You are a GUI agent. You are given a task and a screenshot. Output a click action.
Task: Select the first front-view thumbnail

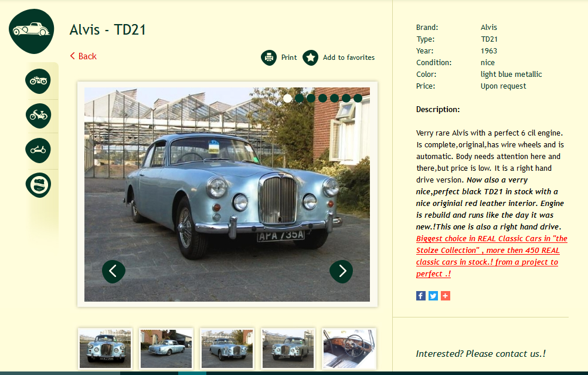(106, 349)
